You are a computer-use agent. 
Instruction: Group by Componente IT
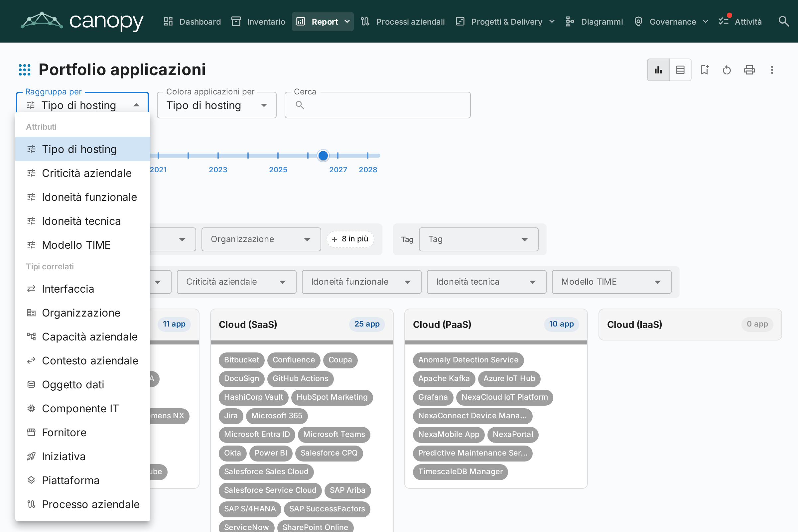coord(83,409)
